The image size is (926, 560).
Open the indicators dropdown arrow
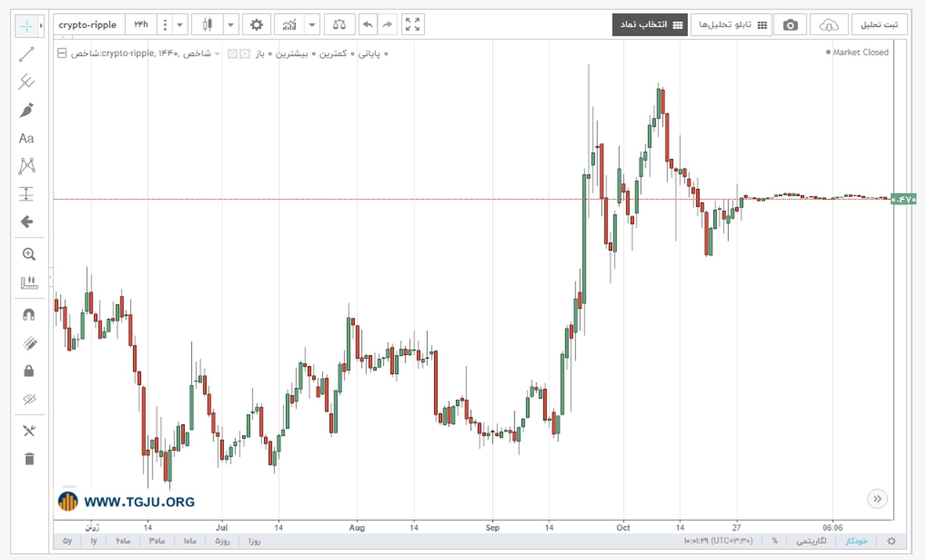coord(312,25)
